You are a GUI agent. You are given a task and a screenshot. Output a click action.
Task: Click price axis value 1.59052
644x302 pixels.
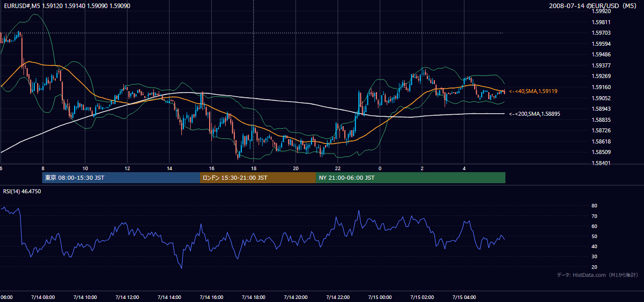pos(601,98)
